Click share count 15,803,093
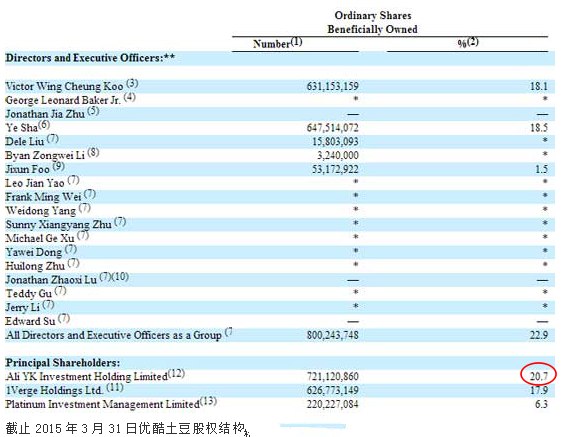The width and height of the screenshot is (564, 437). (x=335, y=141)
